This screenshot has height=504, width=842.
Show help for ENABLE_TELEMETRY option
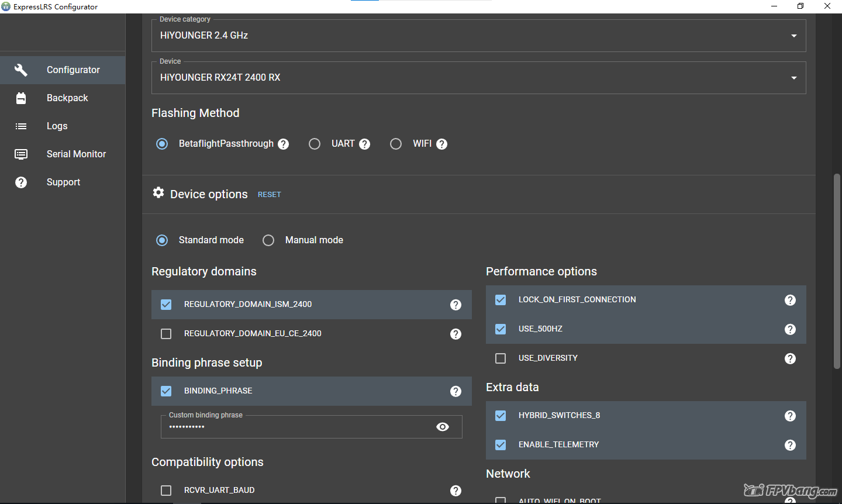[791, 445]
